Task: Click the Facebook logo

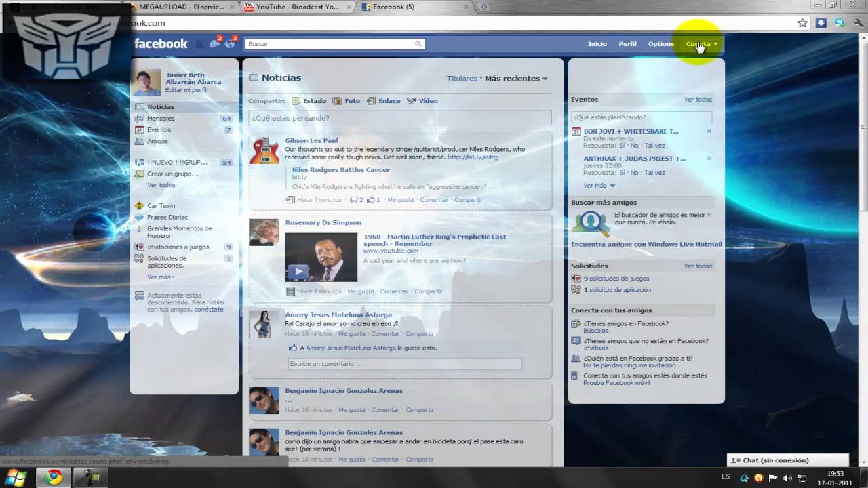Action: tap(161, 43)
